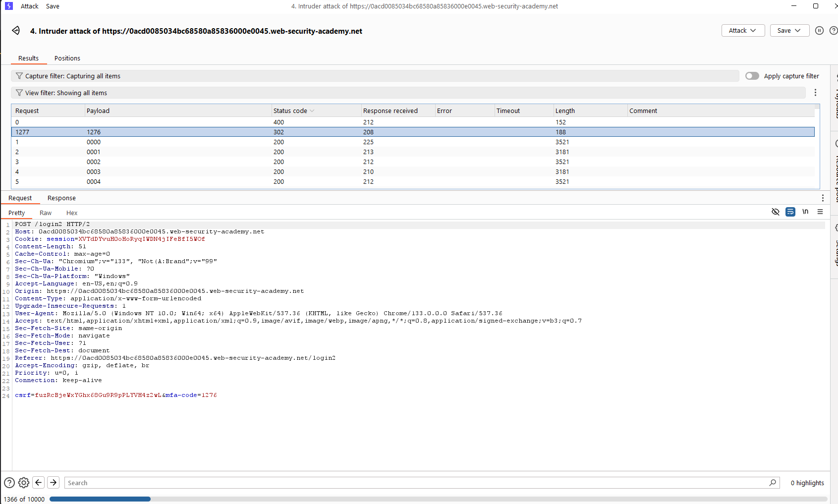
Task: Sort by the Timeout column header
Action: click(524, 111)
